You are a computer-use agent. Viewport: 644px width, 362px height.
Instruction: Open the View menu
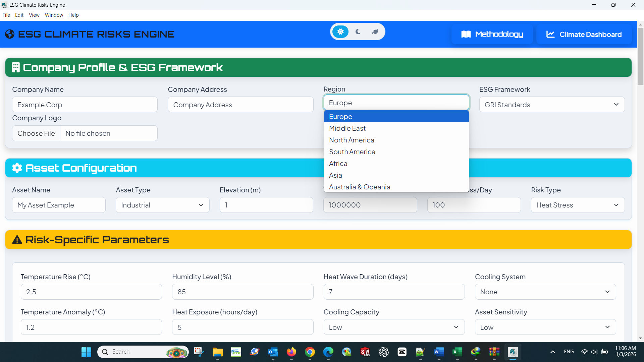pyautogui.click(x=34, y=15)
